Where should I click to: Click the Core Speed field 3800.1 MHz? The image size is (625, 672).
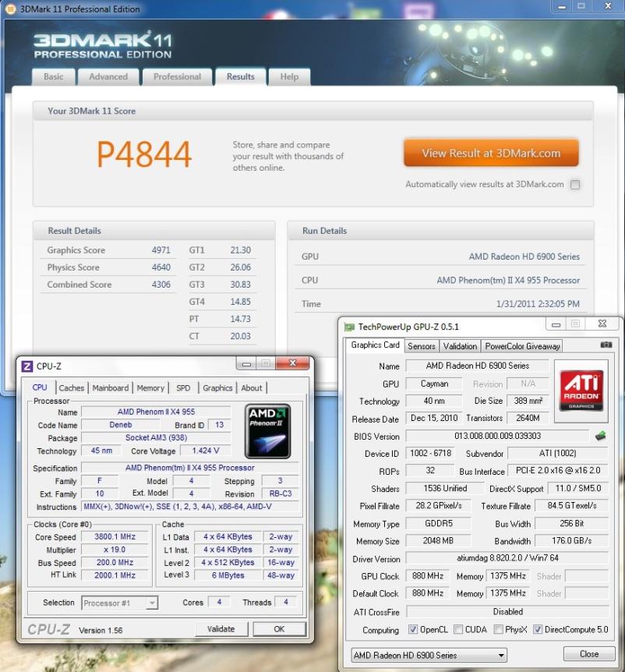(x=115, y=536)
